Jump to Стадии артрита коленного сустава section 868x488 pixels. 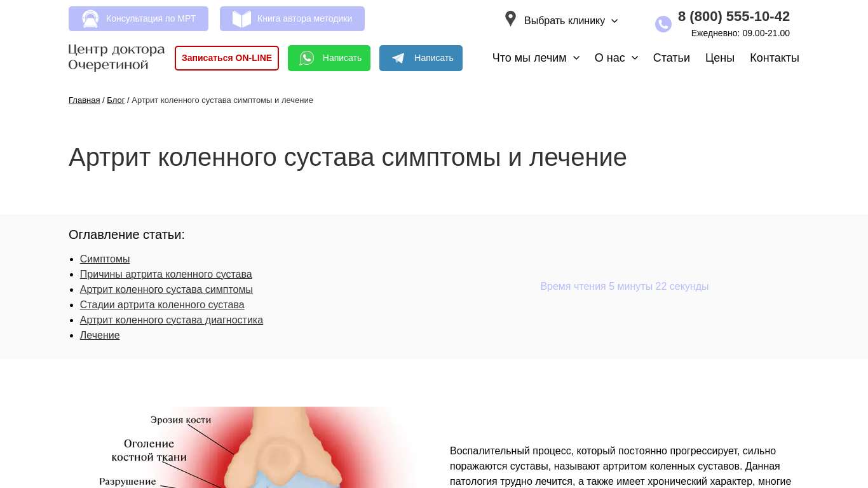pyautogui.click(x=162, y=305)
